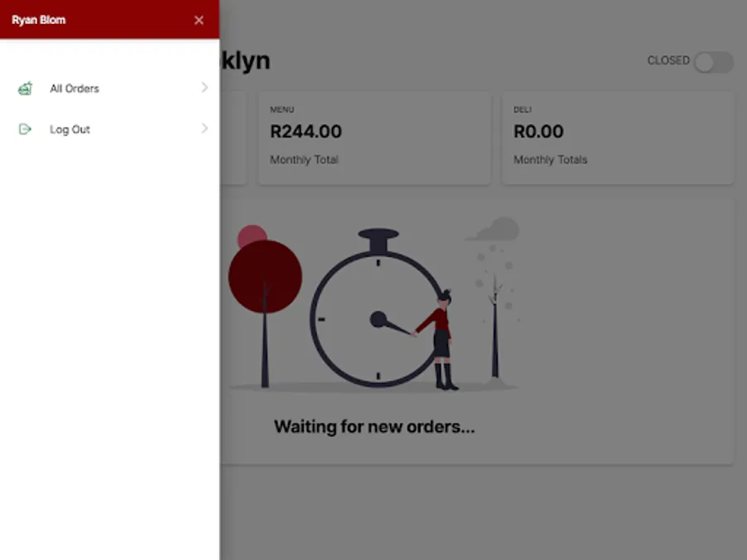Open the All Orders menu item

point(110,88)
